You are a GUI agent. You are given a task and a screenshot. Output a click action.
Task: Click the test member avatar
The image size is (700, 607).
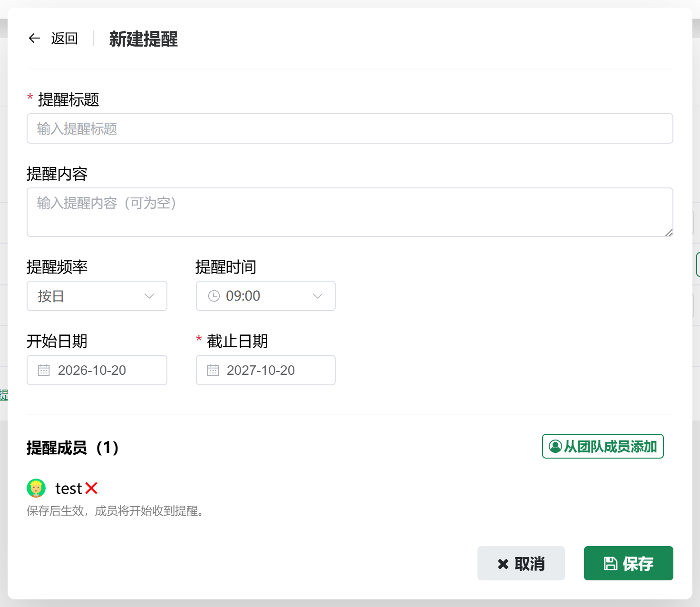[36, 488]
